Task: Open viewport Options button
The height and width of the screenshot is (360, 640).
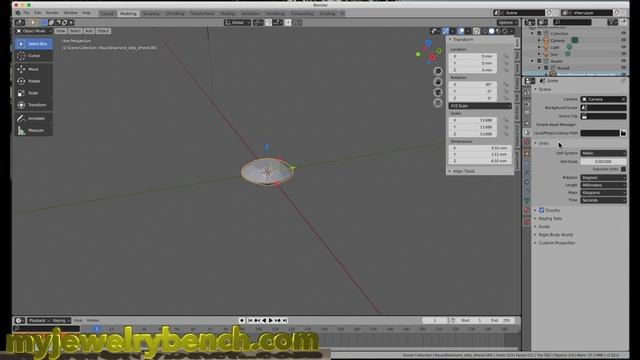Action: click(x=507, y=22)
